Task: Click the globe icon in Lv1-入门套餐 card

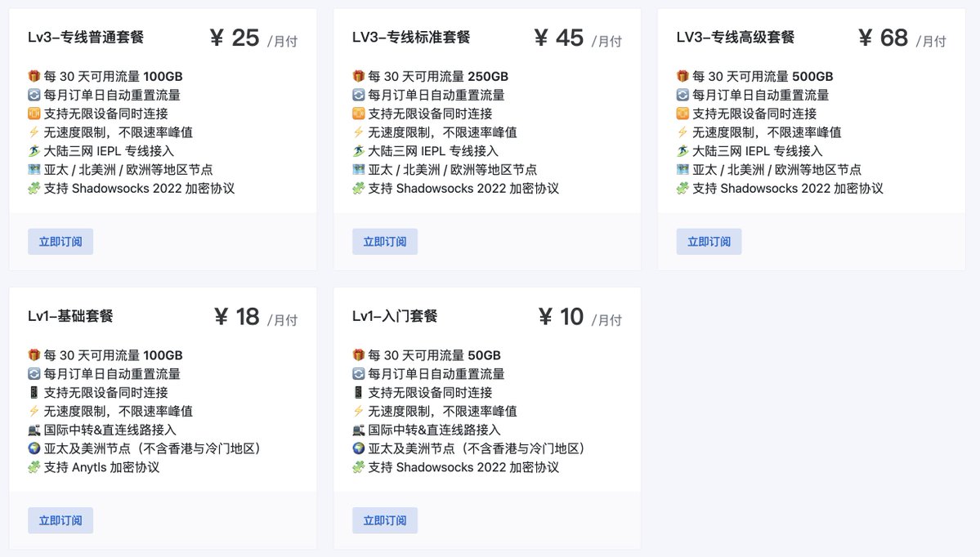Action: point(358,448)
